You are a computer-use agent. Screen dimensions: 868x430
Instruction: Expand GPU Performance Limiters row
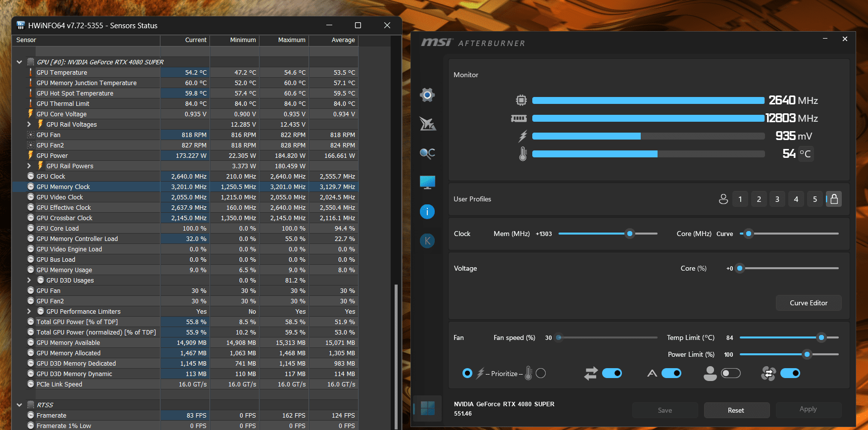29,311
